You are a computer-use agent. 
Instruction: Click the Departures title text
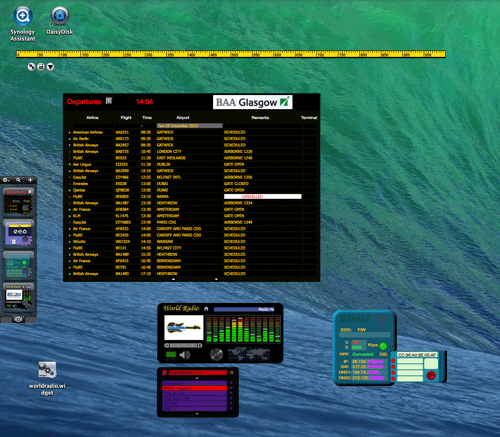(x=84, y=101)
